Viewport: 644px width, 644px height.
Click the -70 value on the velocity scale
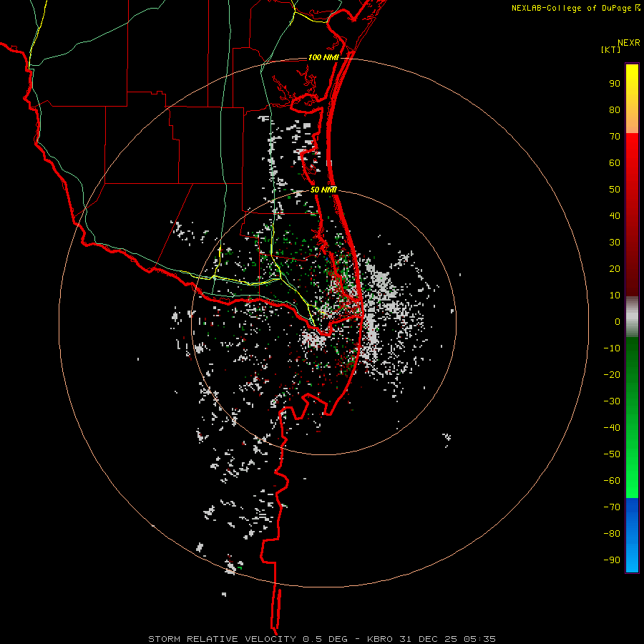pos(612,507)
